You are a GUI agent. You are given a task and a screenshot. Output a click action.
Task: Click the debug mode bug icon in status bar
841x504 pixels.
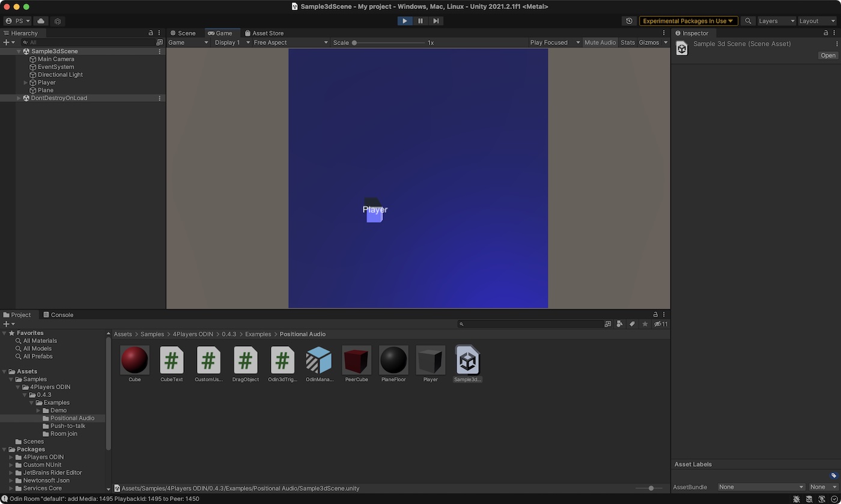(797, 499)
